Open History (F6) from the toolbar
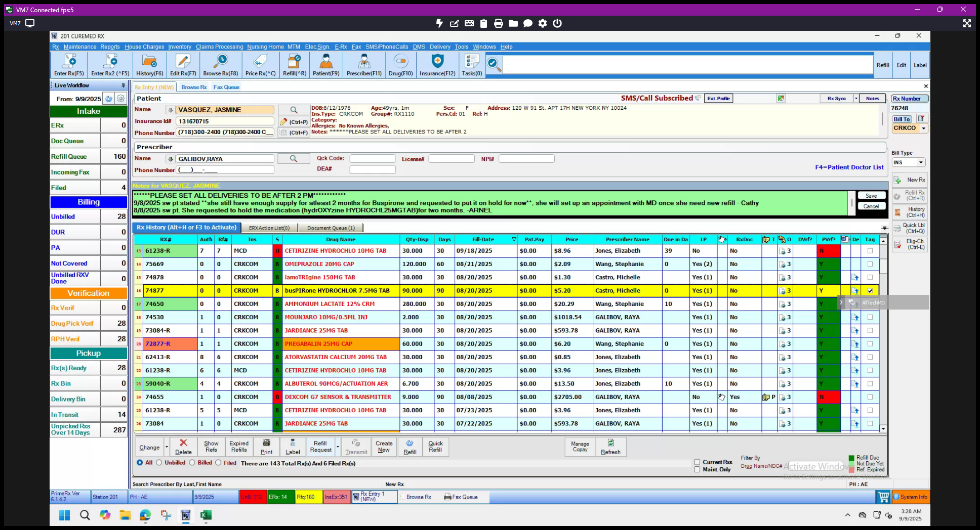 click(x=149, y=65)
